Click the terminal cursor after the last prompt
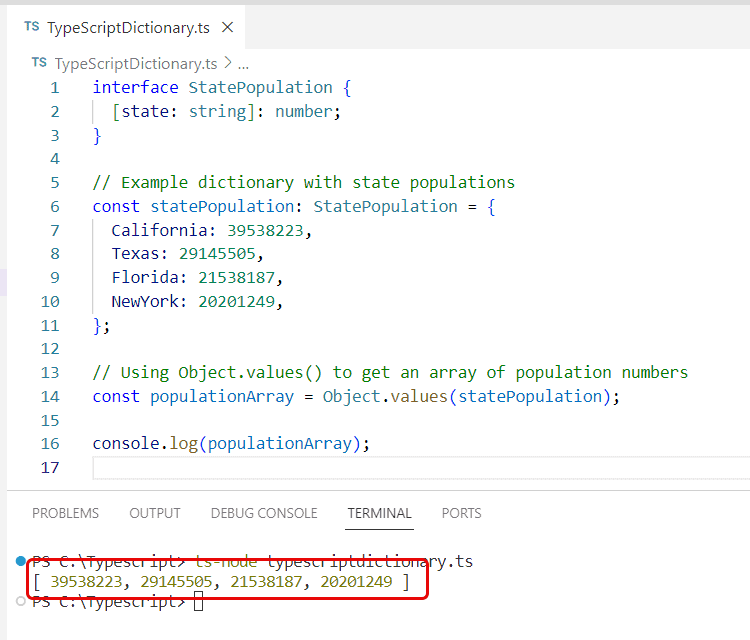The width and height of the screenshot is (750, 640). click(199, 601)
